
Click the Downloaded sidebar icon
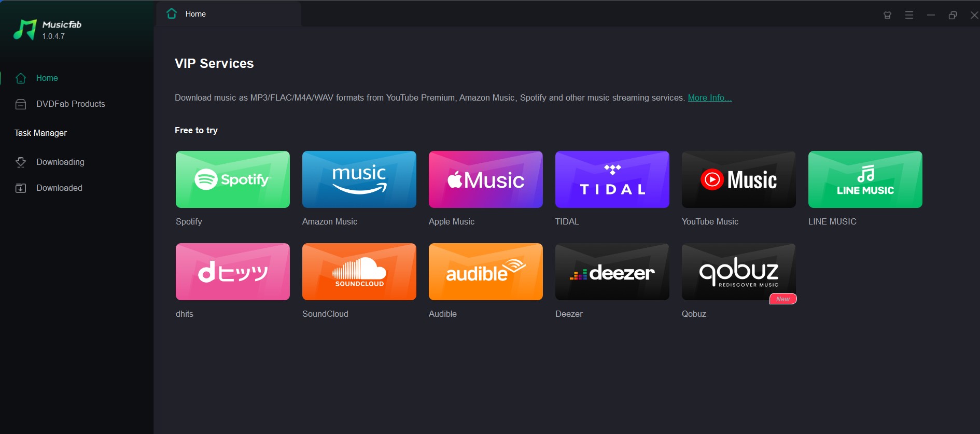pos(21,188)
